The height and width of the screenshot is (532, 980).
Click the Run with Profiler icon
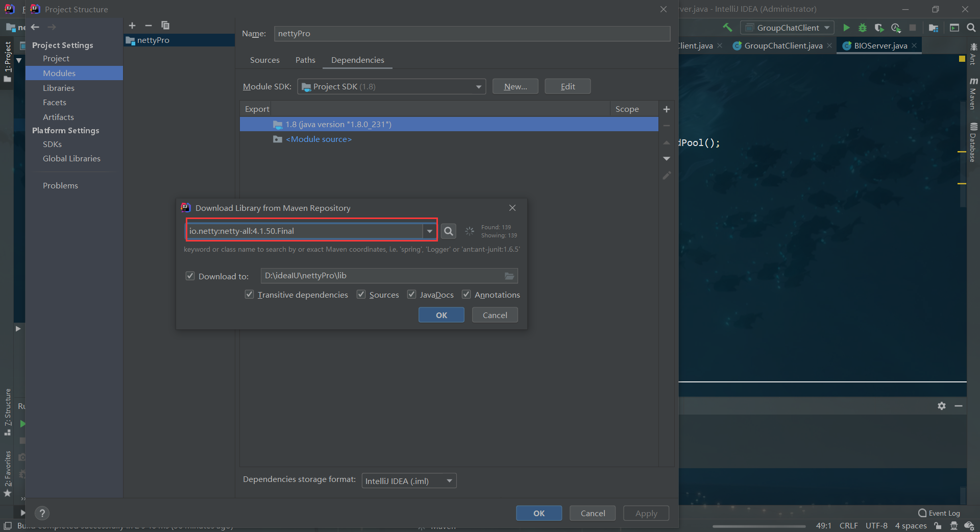896,28
